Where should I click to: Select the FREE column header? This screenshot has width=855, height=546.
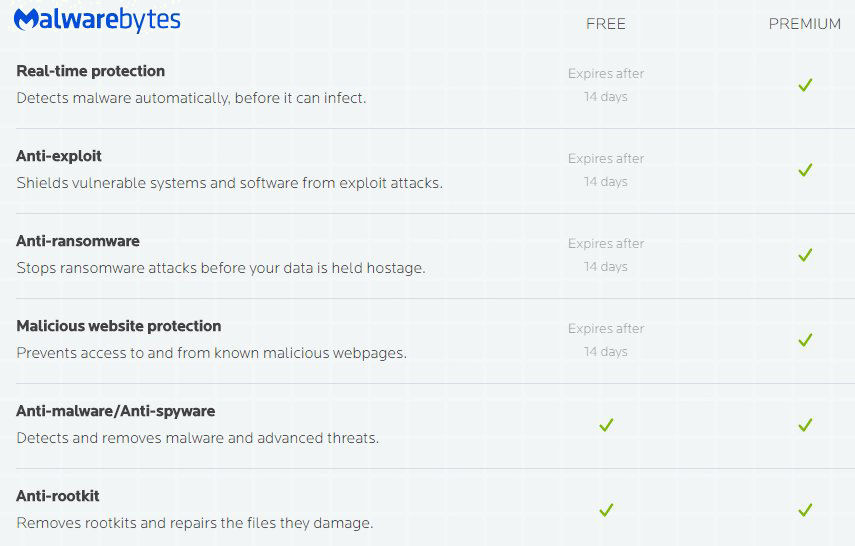[606, 24]
